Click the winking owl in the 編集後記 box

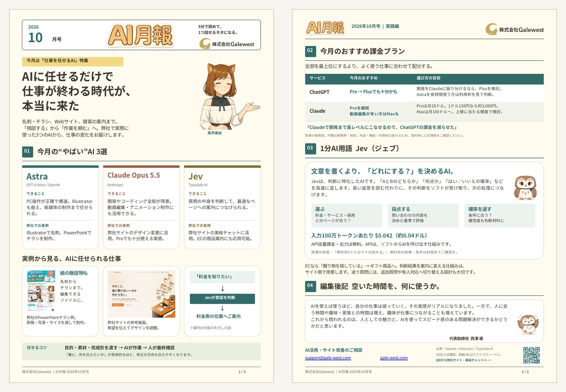click(528, 324)
